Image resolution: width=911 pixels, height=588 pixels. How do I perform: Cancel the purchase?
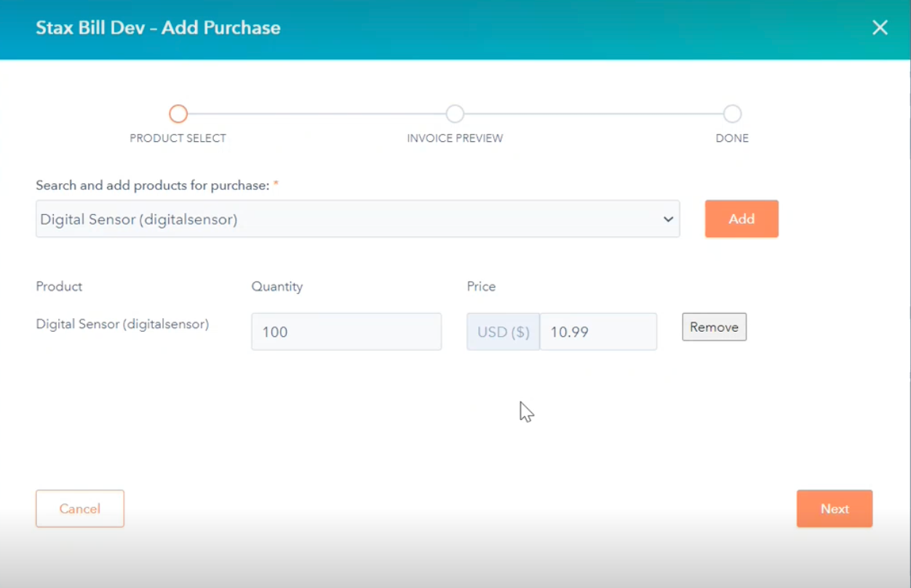[x=80, y=509]
